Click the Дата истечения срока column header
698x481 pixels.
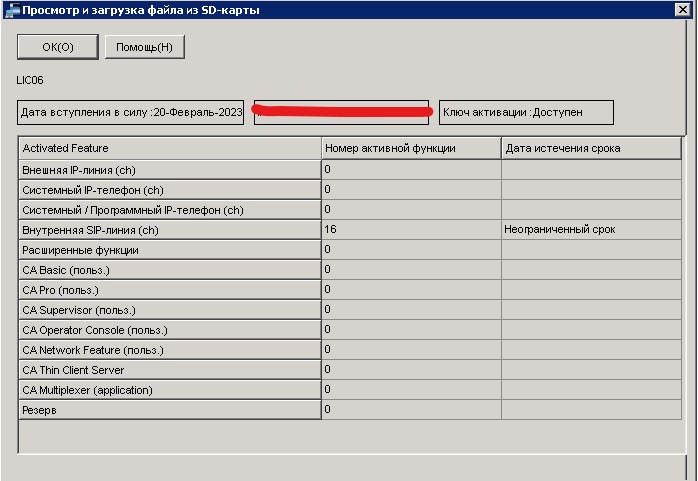pyautogui.click(x=591, y=148)
